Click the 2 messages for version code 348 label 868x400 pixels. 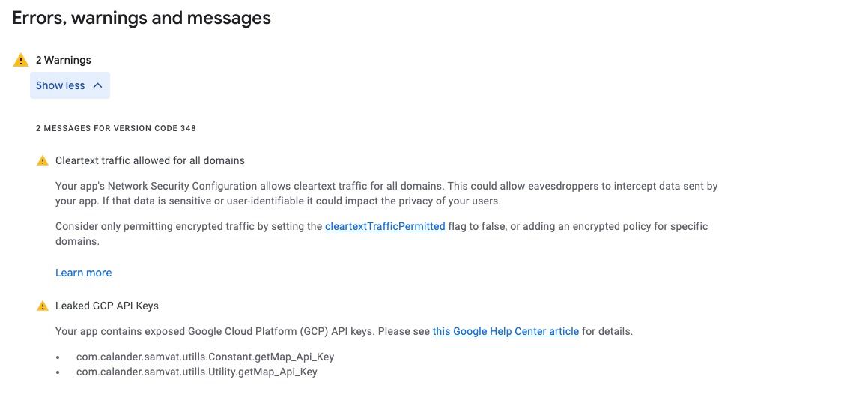(115, 129)
